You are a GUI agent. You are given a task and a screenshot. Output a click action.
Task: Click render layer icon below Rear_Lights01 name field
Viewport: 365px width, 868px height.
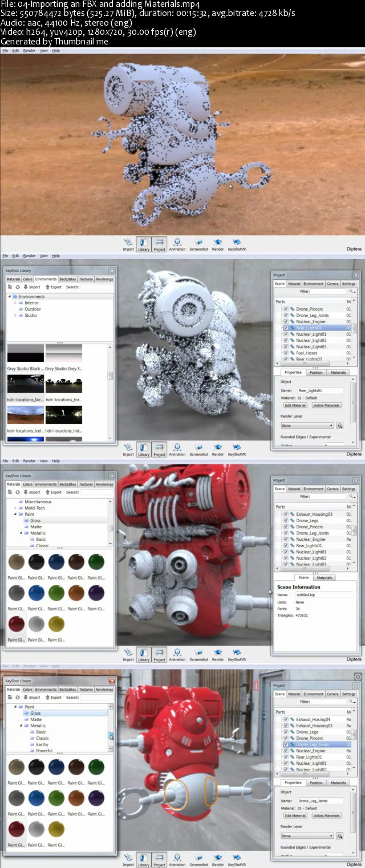click(339, 425)
